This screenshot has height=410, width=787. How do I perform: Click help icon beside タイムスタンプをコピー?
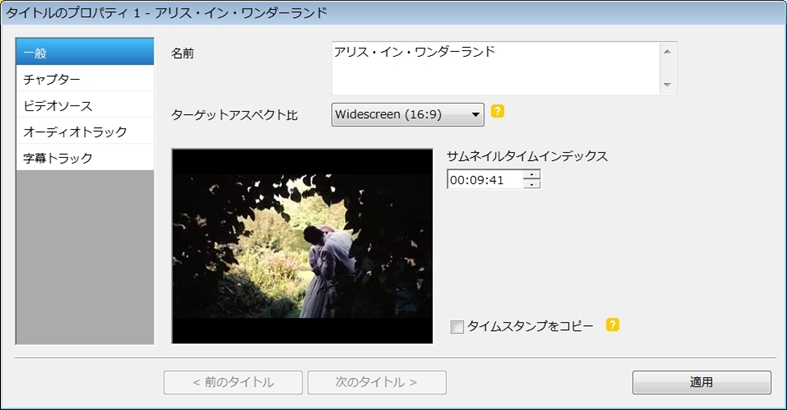[612, 325]
